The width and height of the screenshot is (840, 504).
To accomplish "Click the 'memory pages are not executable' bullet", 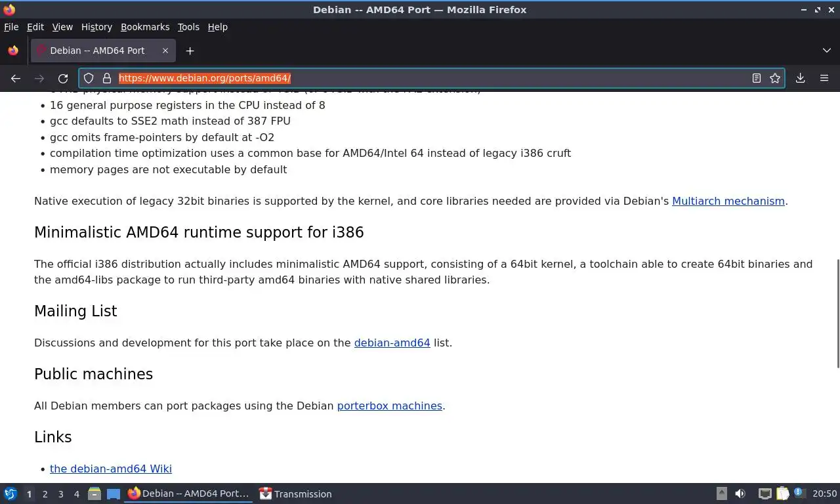I will pos(168,169).
